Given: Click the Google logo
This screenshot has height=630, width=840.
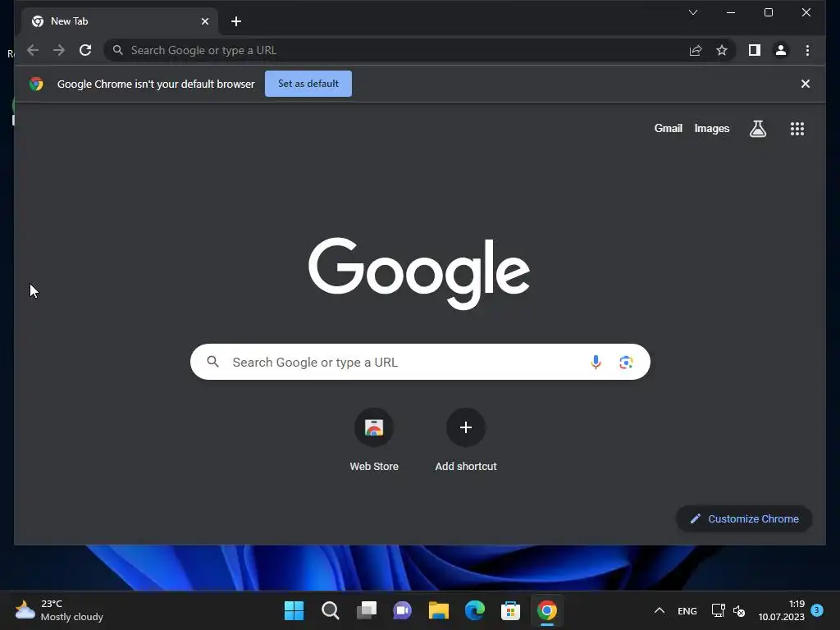Looking at the screenshot, I should [419, 273].
